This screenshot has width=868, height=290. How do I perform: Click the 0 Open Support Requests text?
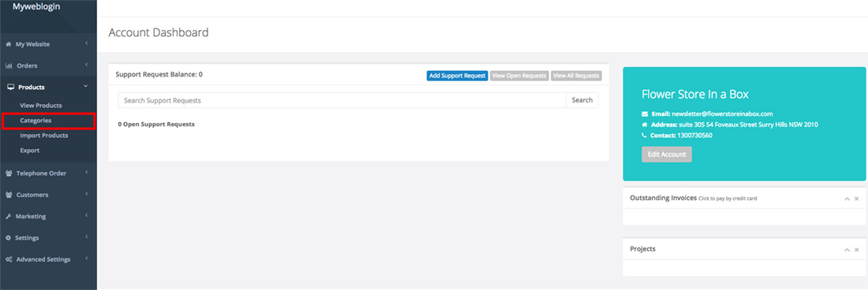[x=156, y=125]
